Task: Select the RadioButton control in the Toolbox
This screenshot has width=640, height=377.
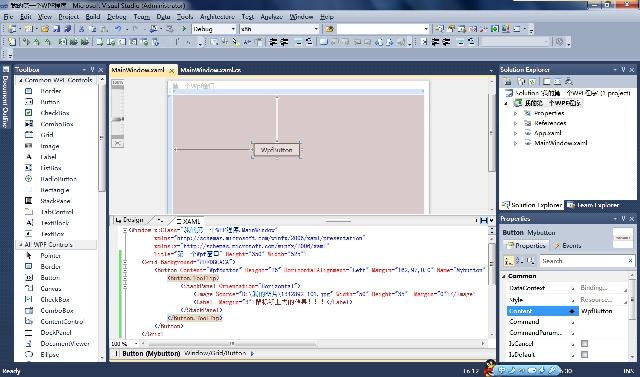Action: click(58, 179)
